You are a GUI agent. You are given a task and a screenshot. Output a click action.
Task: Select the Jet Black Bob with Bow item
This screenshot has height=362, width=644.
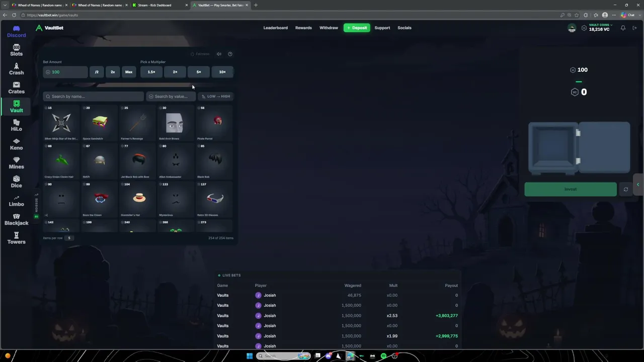pyautogui.click(x=138, y=162)
